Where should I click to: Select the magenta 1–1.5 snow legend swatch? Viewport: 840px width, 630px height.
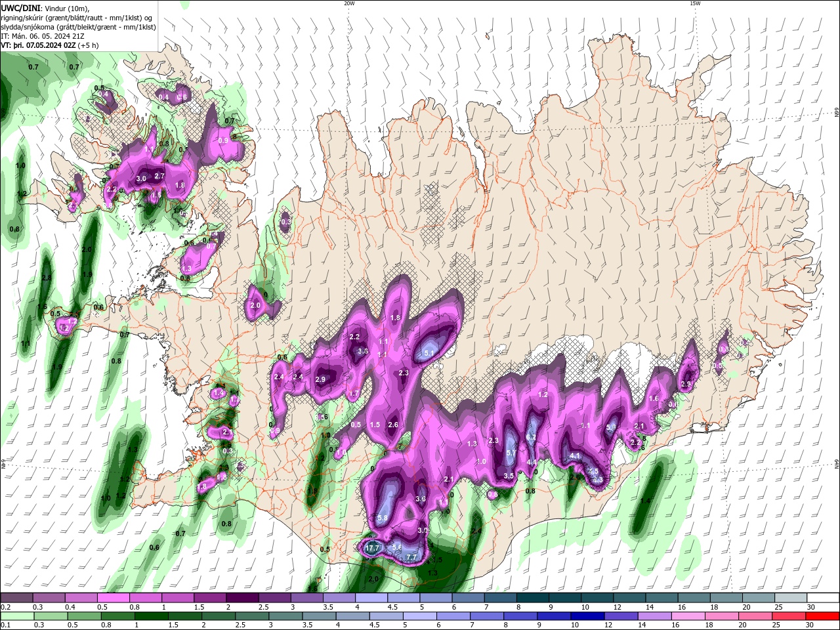pyautogui.click(x=178, y=598)
